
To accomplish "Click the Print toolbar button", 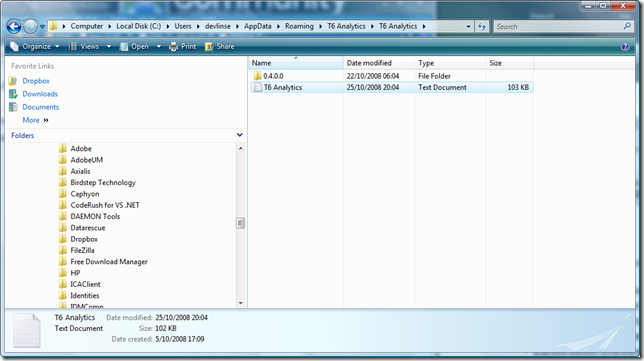I will pos(183,46).
